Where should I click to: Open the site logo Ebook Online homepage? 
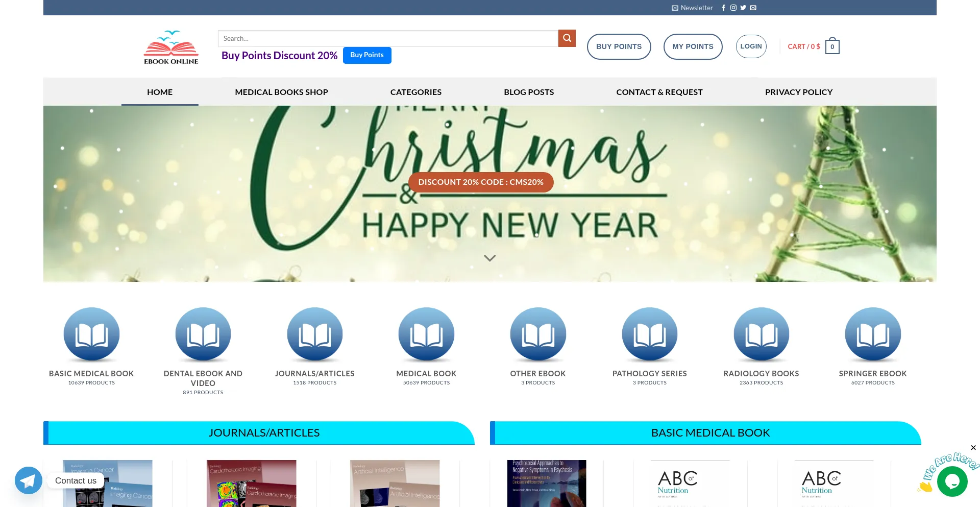[170, 46]
